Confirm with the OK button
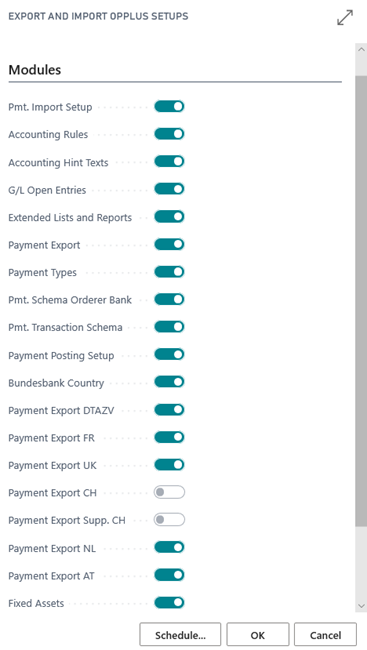This screenshot has width=367, height=650. [258, 635]
